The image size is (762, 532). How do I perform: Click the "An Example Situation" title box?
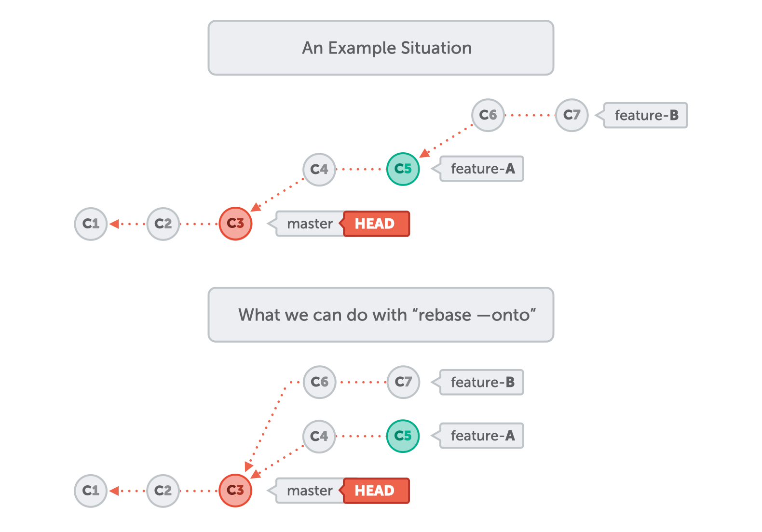click(381, 48)
